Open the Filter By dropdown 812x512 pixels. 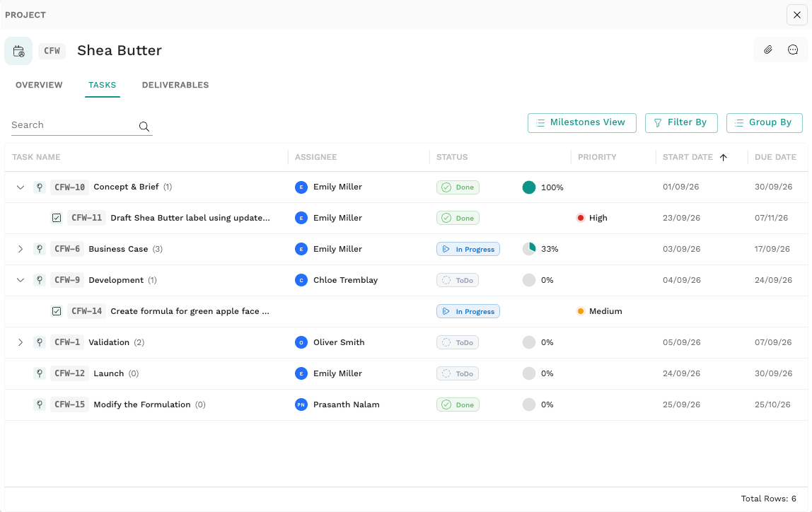click(x=681, y=122)
